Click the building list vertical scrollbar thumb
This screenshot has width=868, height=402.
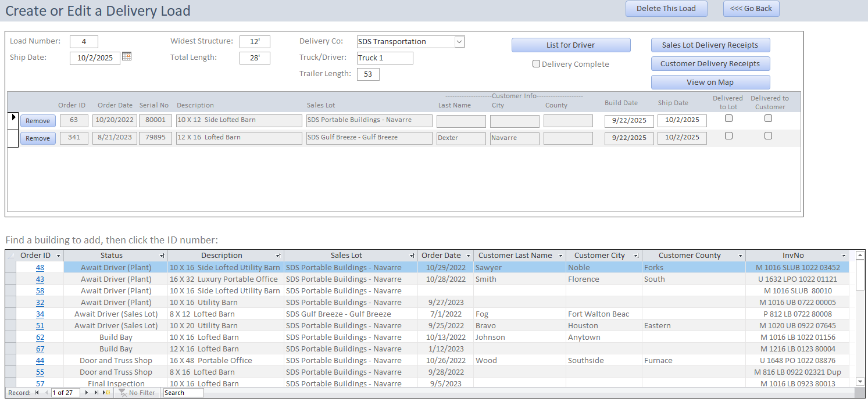point(860,276)
